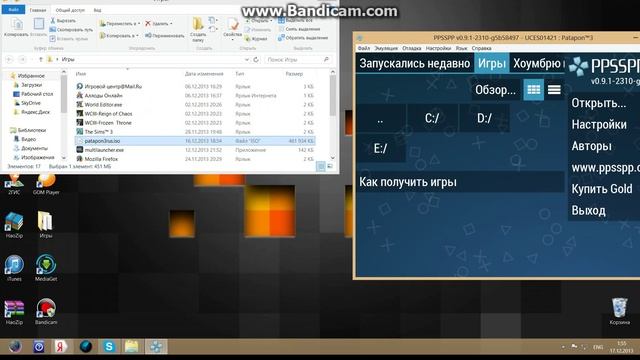Select WCIII-Frozen Throne shortcut

pos(195,123)
